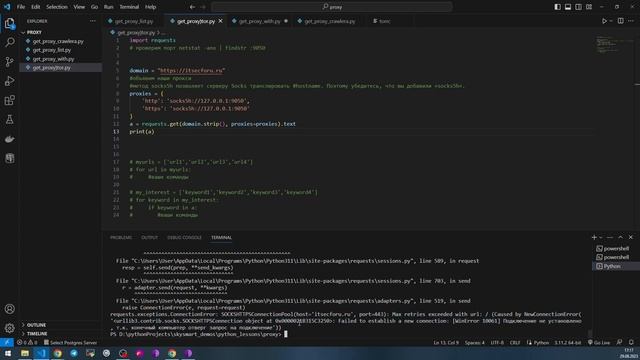
Task: Switch to the PROBLEMS panel tab
Action: pyautogui.click(x=121, y=238)
